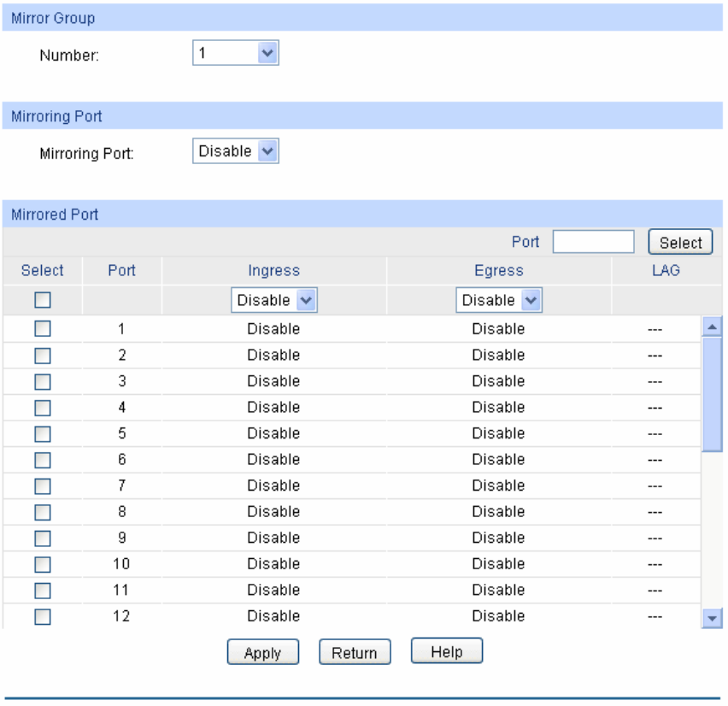The width and height of the screenshot is (728, 706).
Task: Tick the checkbox for port 8
Action: 42,512
